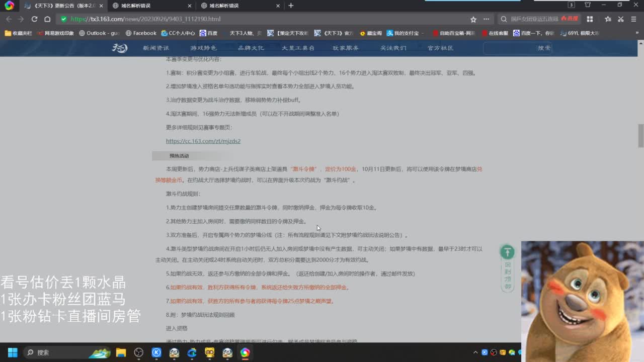Open the CC个人中心 bookmark
This screenshot has width=644, height=362.
[x=178, y=33]
